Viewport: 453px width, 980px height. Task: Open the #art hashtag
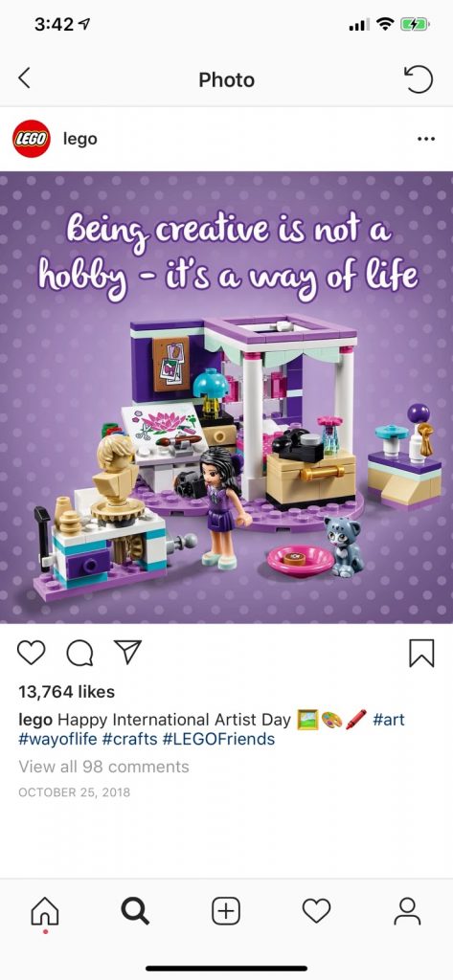[389, 720]
